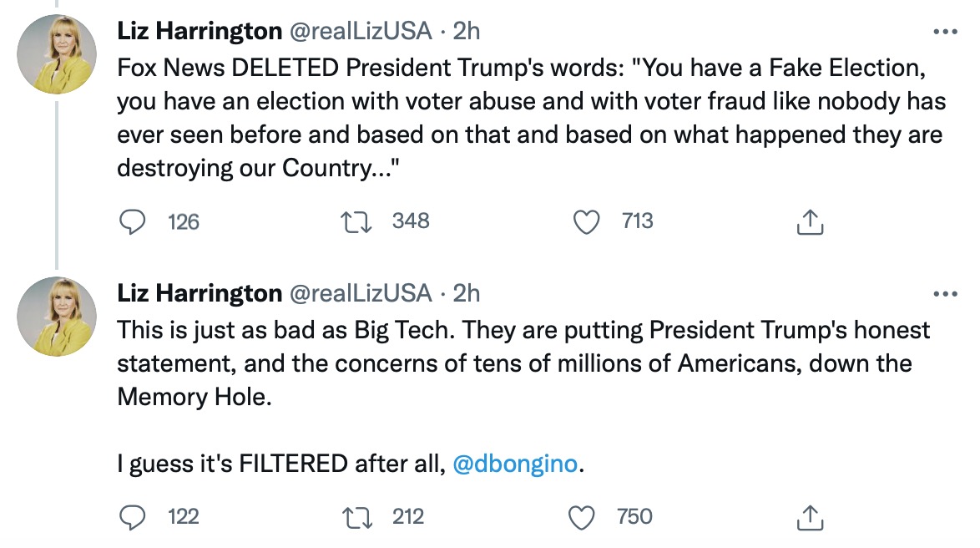
Task: Open first tweet's 2h timestamp
Action: (467, 32)
